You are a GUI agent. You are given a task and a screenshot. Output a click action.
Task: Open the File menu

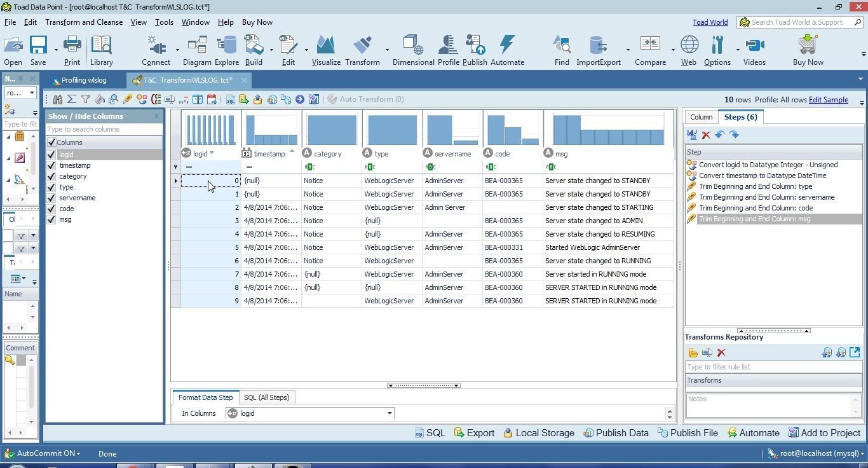pos(10,22)
